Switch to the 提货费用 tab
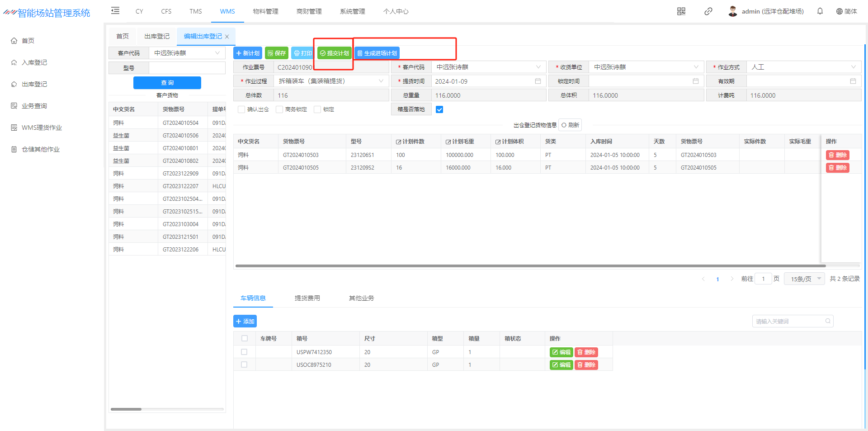 pos(307,298)
